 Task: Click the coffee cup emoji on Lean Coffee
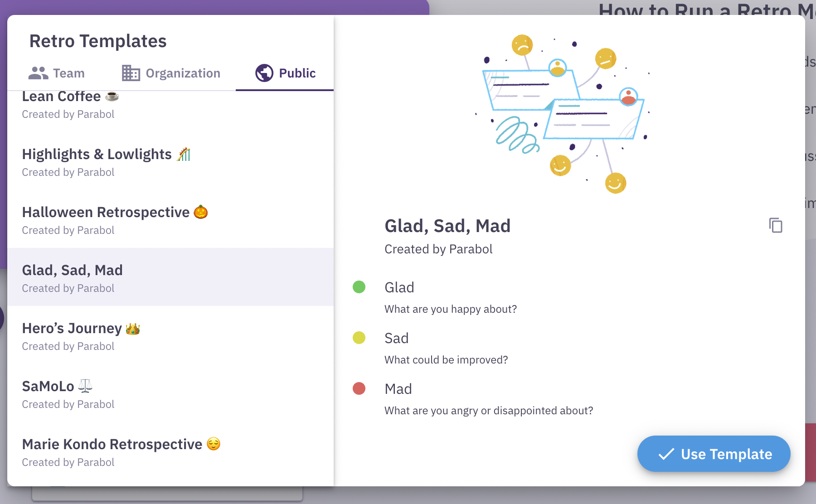pos(112,96)
